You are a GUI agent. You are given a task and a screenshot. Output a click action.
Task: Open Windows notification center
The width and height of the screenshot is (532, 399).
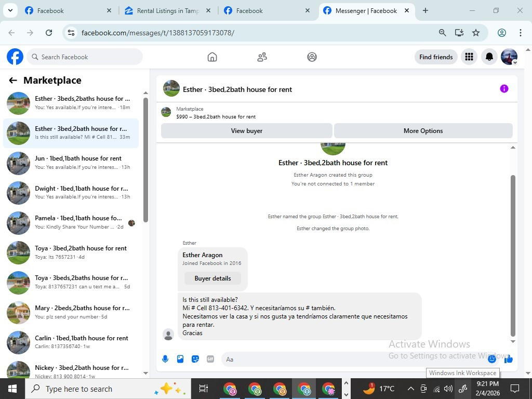point(515,389)
